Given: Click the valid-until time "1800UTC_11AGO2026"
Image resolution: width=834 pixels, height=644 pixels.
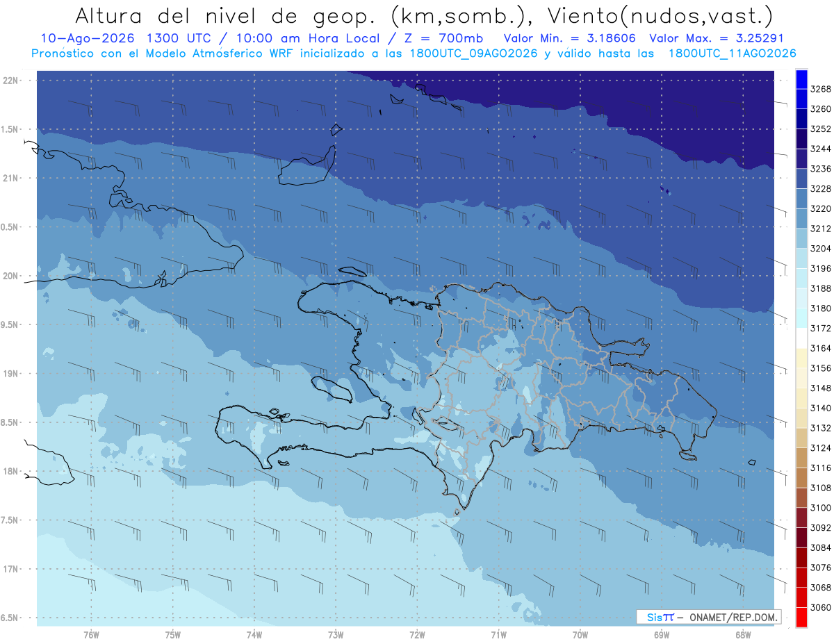Looking at the screenshot, I should (731, 53).
